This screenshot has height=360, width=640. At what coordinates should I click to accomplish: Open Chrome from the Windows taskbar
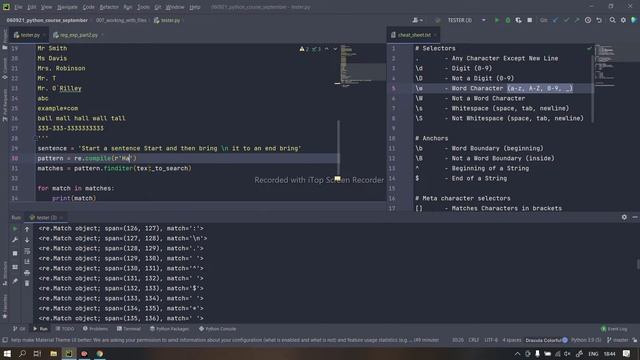[100, 353]
